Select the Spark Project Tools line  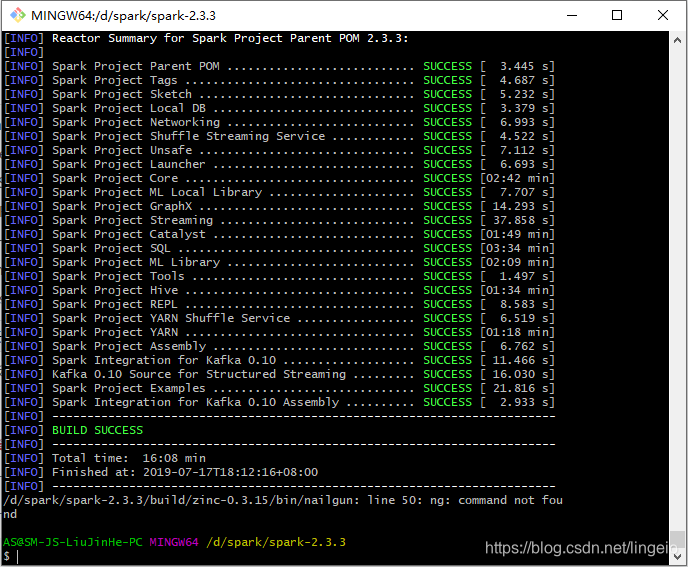[x=280, y=277]
